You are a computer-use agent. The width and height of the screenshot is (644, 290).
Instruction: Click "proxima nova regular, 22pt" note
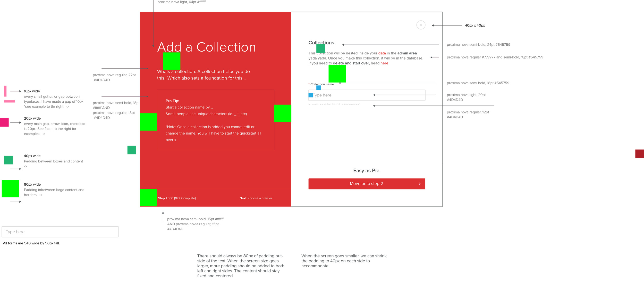point(114,77)
